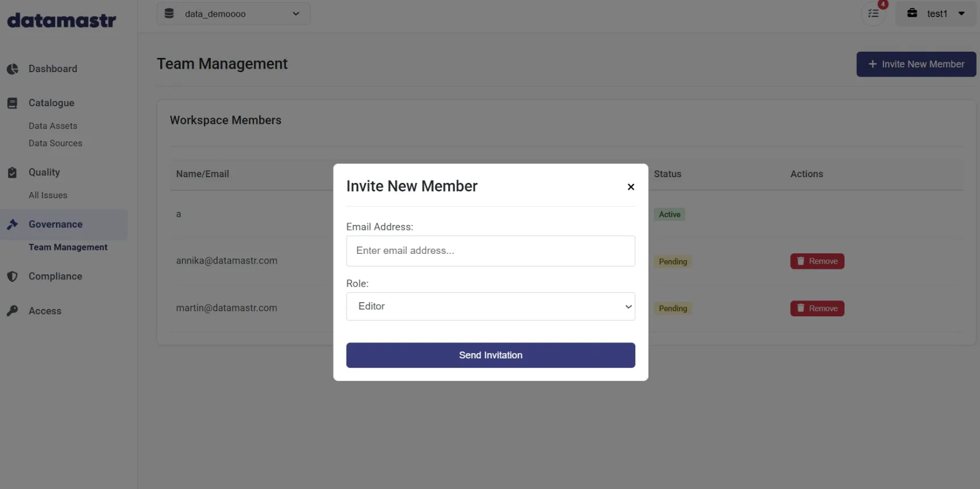Viewport: 980px width, 489px height.
Task: Click the datamastr logo
Action: pyautogui.click(x=61, y=20)
